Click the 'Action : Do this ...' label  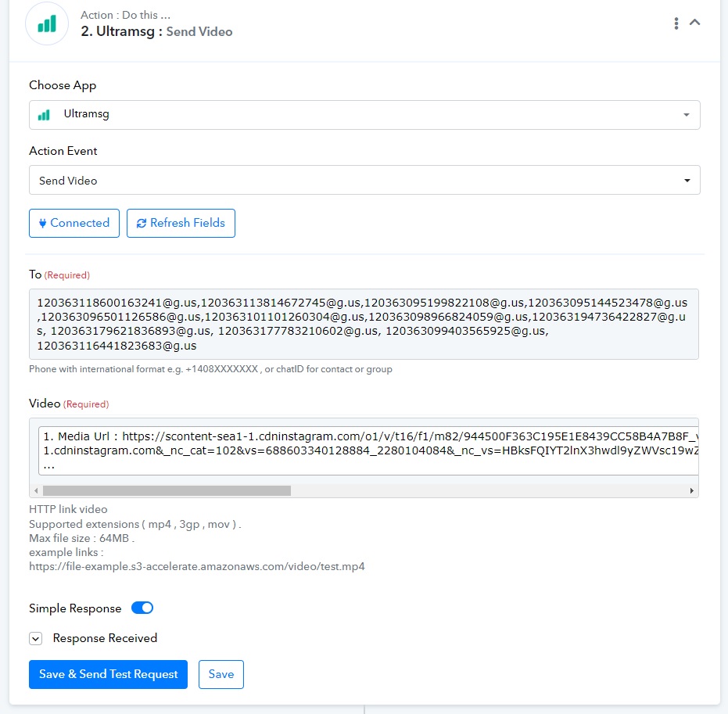(125, 15)
